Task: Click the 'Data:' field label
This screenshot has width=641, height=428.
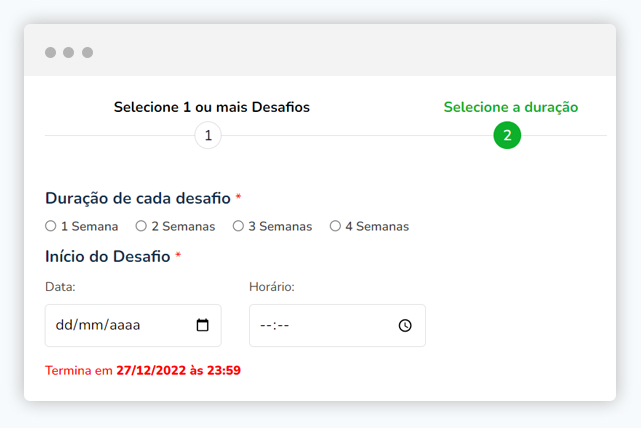Action: [x=60, y=287]
